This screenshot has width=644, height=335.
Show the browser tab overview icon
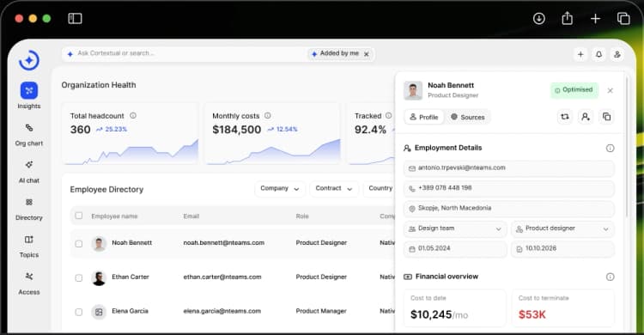click(623, 19)
